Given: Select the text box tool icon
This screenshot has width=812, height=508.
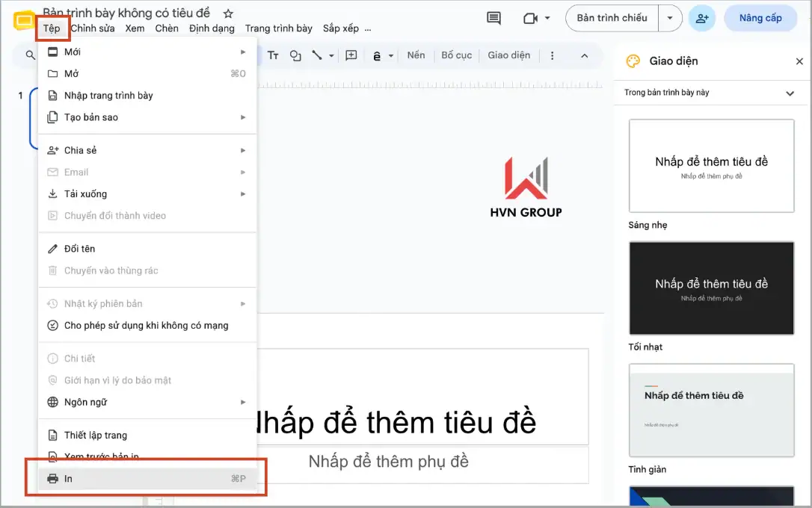Looking at the screenshot, I should [x=273, y=55].
